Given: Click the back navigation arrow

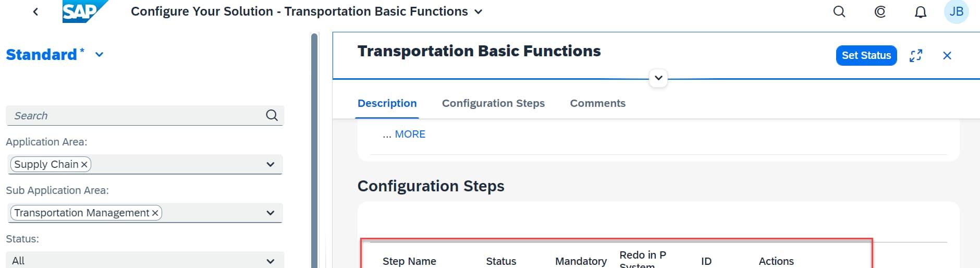Looking at the screenshot, I should click(x=35, y=11).
